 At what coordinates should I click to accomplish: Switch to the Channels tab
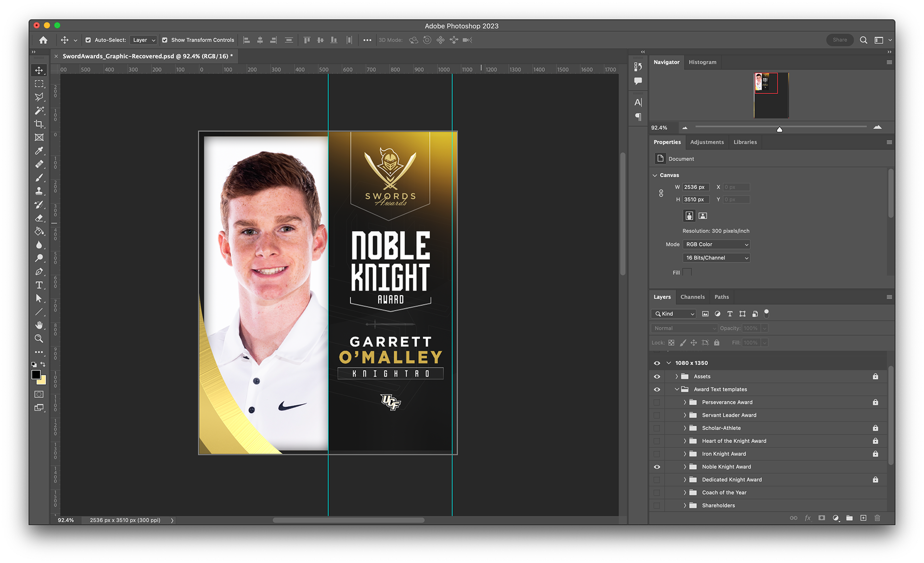pos(693,297)
